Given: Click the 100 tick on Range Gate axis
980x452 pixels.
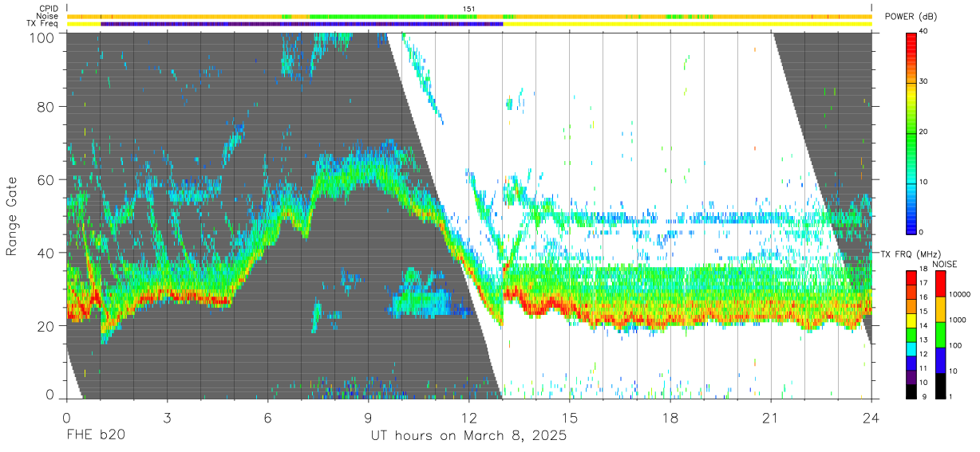Looking at the screenshot, I should coord(43,37).
